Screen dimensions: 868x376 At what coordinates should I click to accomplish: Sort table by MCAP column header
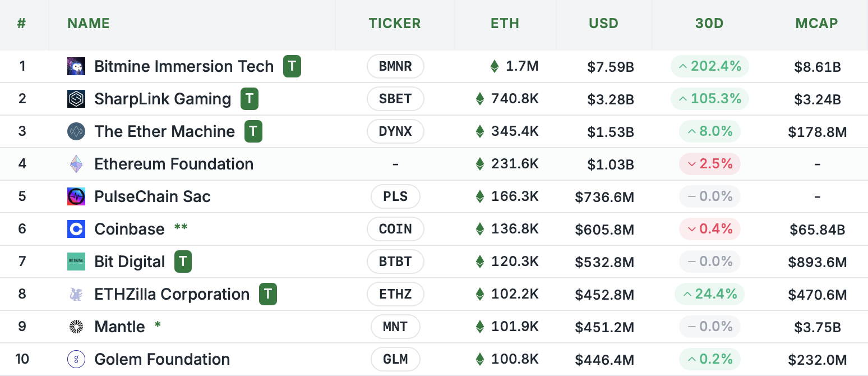pyautogui.click(x=816, y=24)
